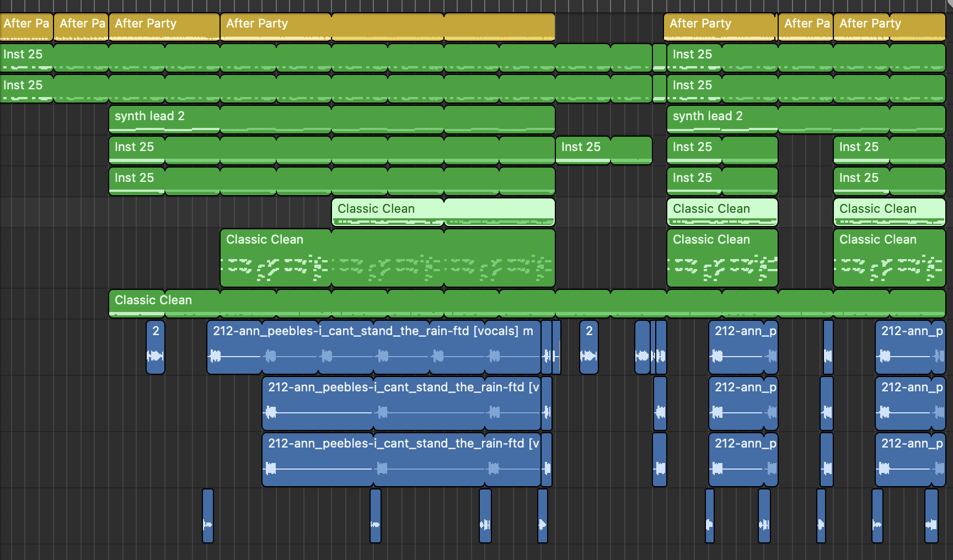Image resolution: width=953 pixels, height=560 pixels.
Task: Select the lower 212-ann_peebles "[v" audio region
Action: 401,460
